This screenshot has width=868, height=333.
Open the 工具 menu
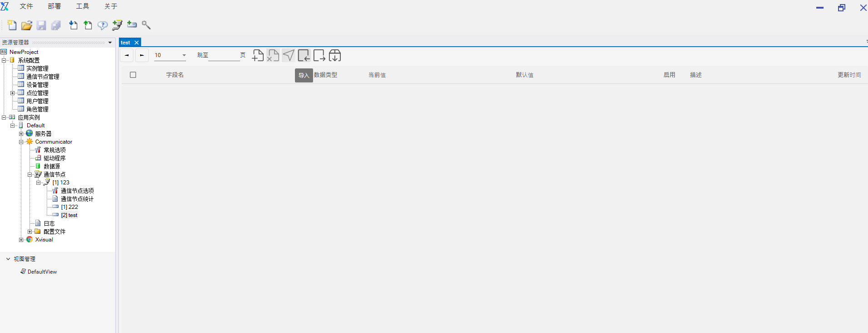pos(83,6)
